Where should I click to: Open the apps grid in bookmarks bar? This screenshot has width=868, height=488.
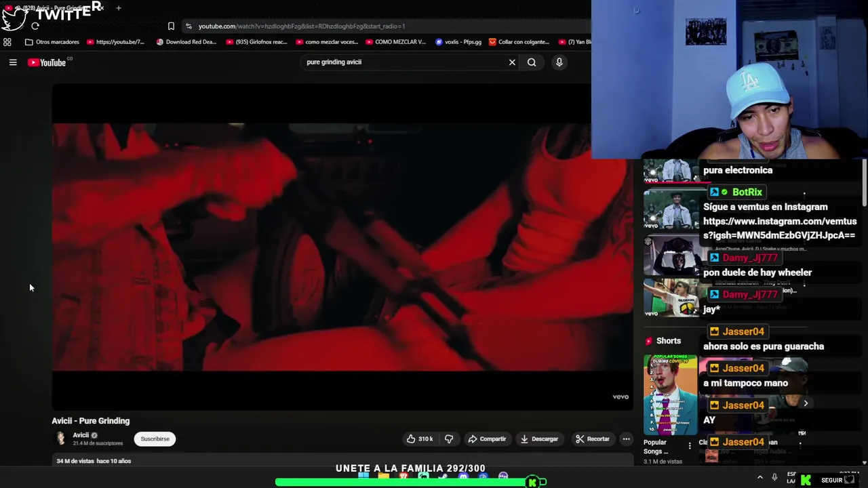[x=7, y=42]
